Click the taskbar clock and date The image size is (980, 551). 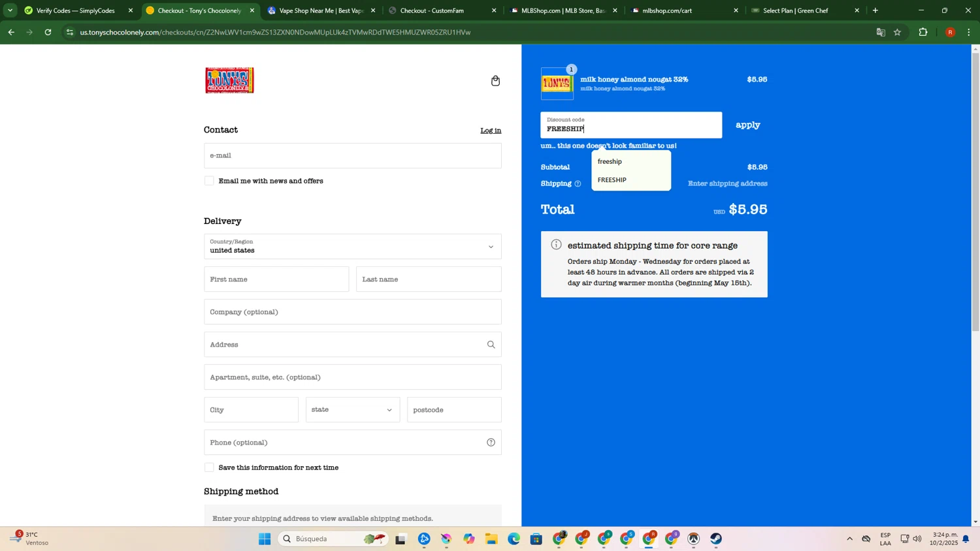(944, 539)
